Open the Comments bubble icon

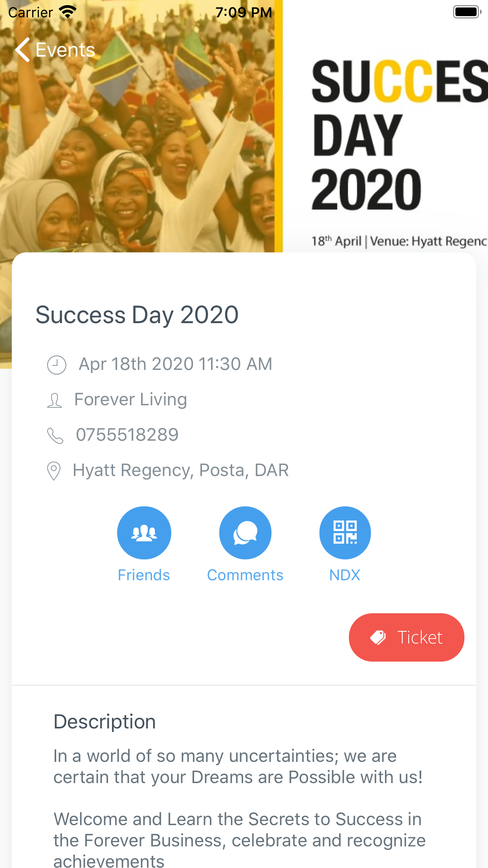click(x=245, y=533)
